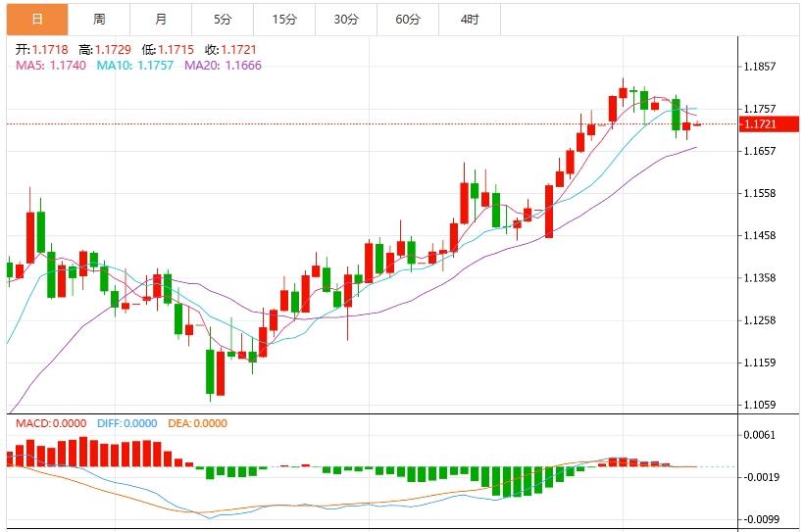Screen dimensions: 805x532
Task: Click the 开:1.1718 opening price value
Action: click(x=42, y=49)
